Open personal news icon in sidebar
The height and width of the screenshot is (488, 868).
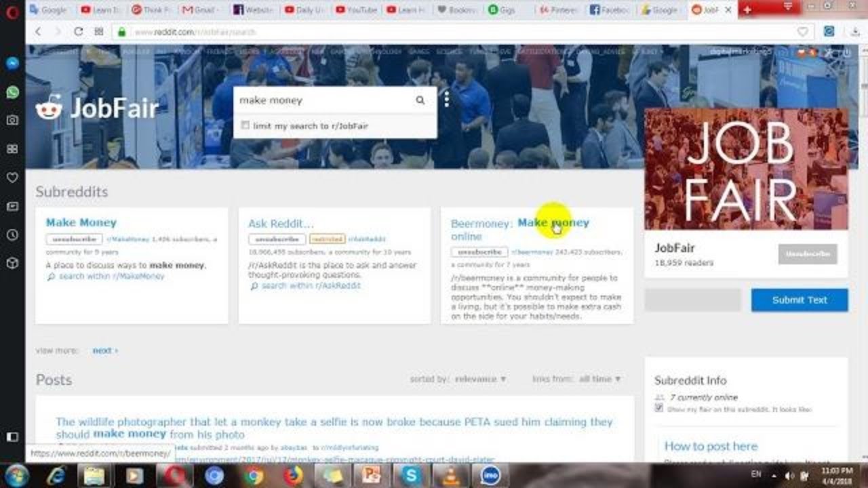(12, 206)
